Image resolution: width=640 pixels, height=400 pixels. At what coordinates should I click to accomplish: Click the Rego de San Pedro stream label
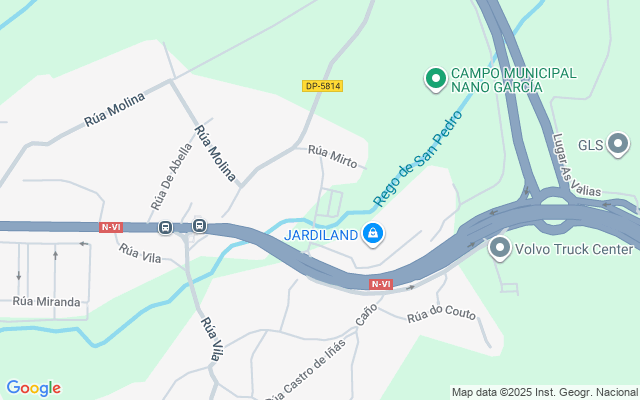[418, 158]
